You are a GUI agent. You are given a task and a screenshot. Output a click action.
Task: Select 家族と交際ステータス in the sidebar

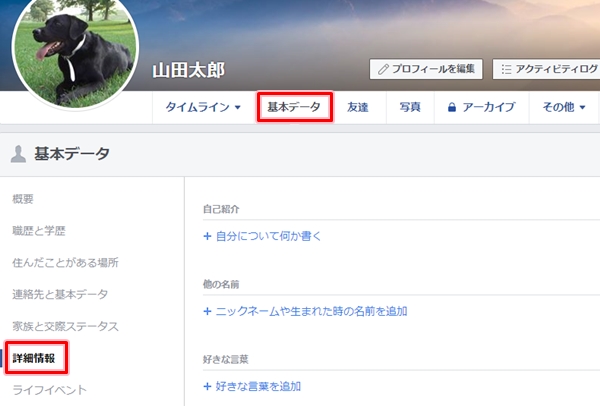65,326
